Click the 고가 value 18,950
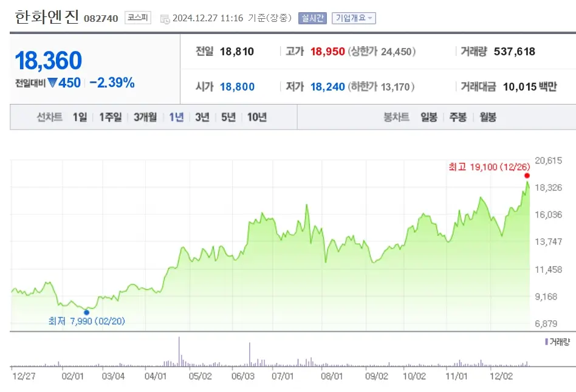 327,52
